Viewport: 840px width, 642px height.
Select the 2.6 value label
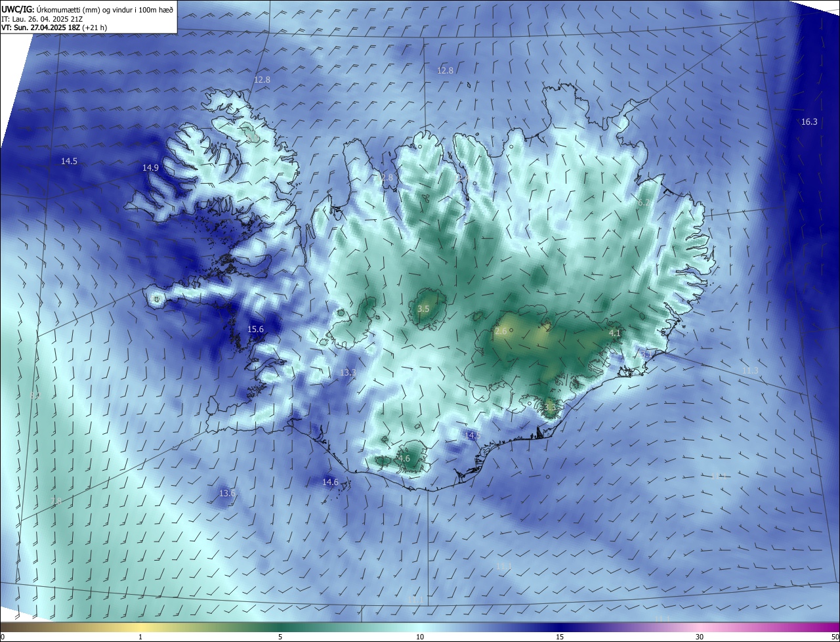[x=500, y=331]
